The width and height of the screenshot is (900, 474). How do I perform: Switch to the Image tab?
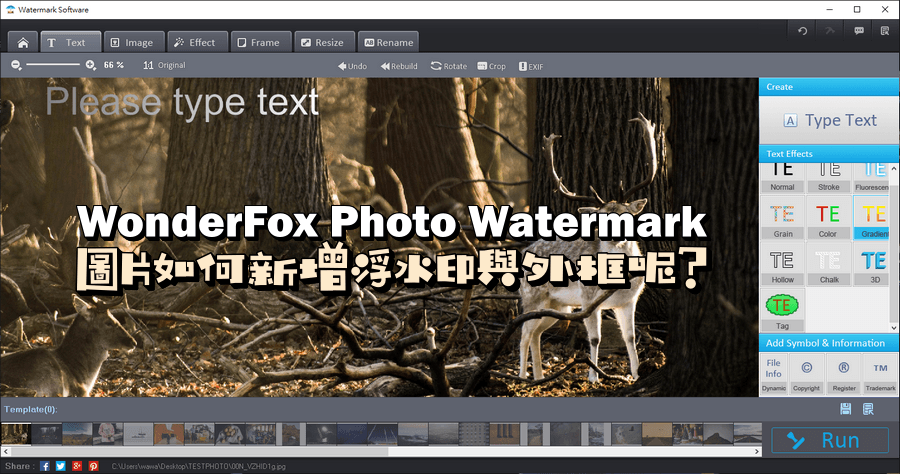[x=134, y=42]
